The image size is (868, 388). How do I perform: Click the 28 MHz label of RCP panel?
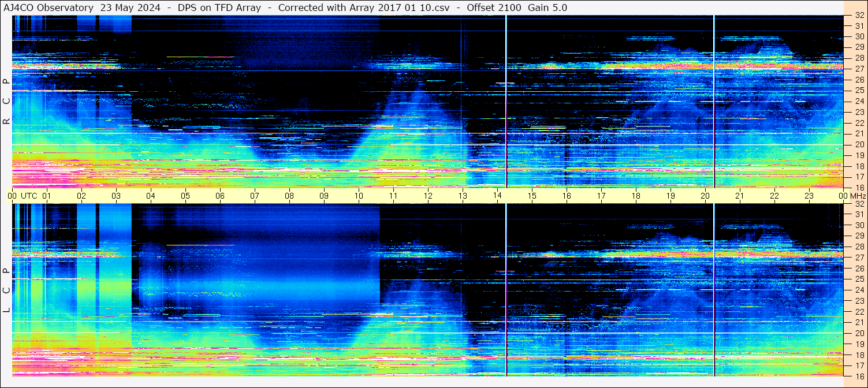(859, 58)
